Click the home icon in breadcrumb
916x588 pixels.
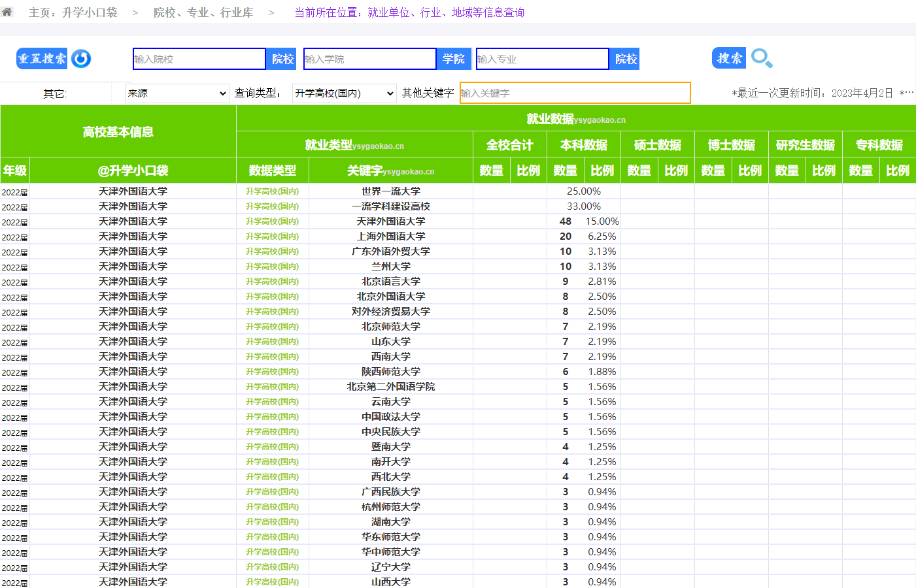pyautogui.click(x=7, y=12)
